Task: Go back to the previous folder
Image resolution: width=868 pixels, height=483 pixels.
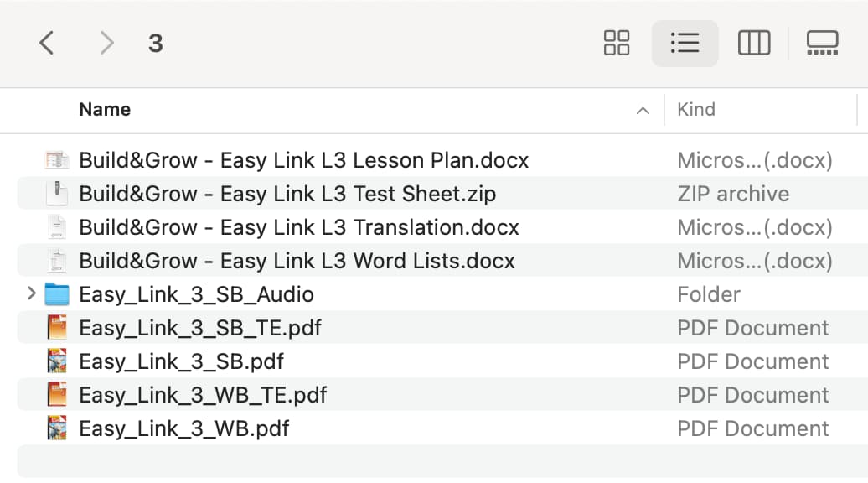Action: click(47, 44)
